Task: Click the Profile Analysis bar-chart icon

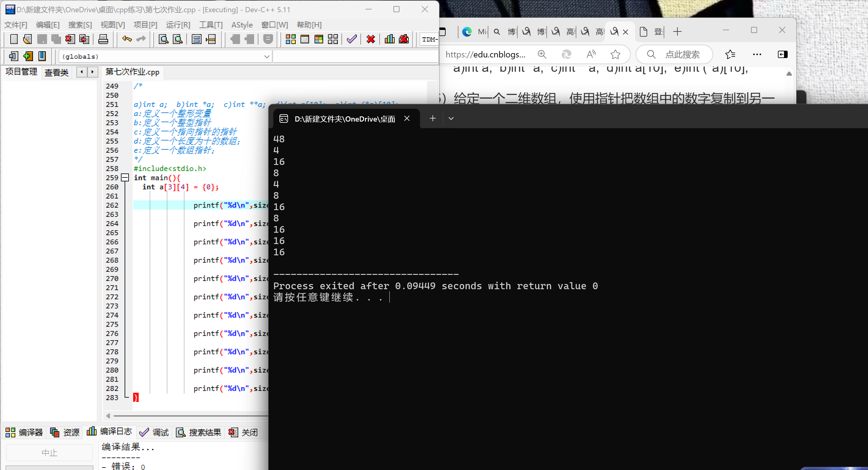Action: click(389, 39)
